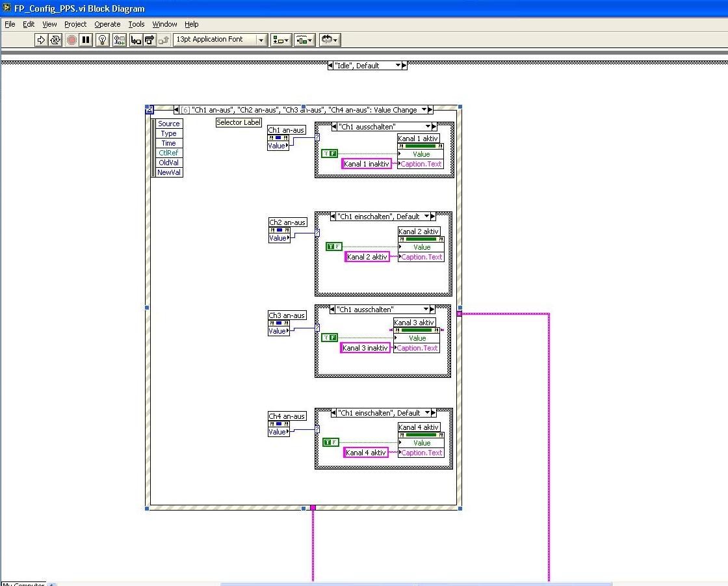Open the Tools menu

click(136, 24)
